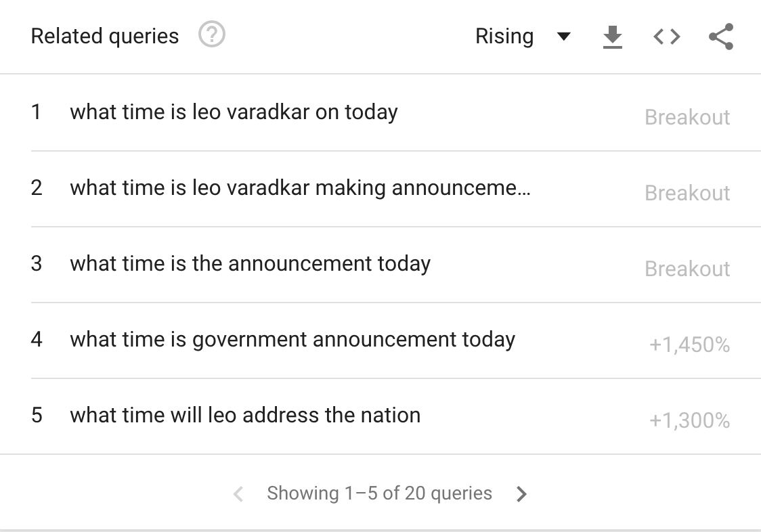This screenshot has height=532, width=761.
Task: Click the +1,300% rise value
Action: tap(689, 421)
